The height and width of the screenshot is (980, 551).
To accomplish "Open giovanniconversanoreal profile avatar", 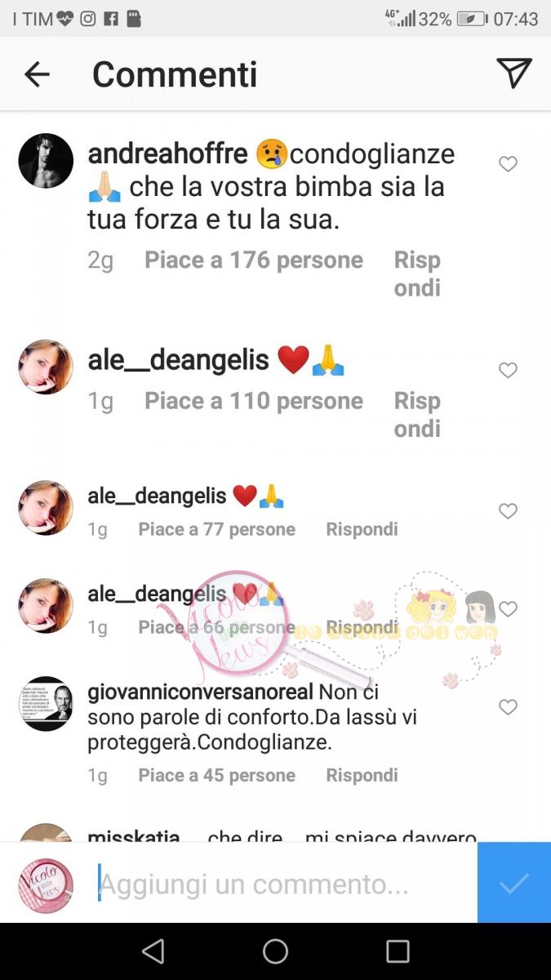I will pyautogui.click(x=46, y=703).
